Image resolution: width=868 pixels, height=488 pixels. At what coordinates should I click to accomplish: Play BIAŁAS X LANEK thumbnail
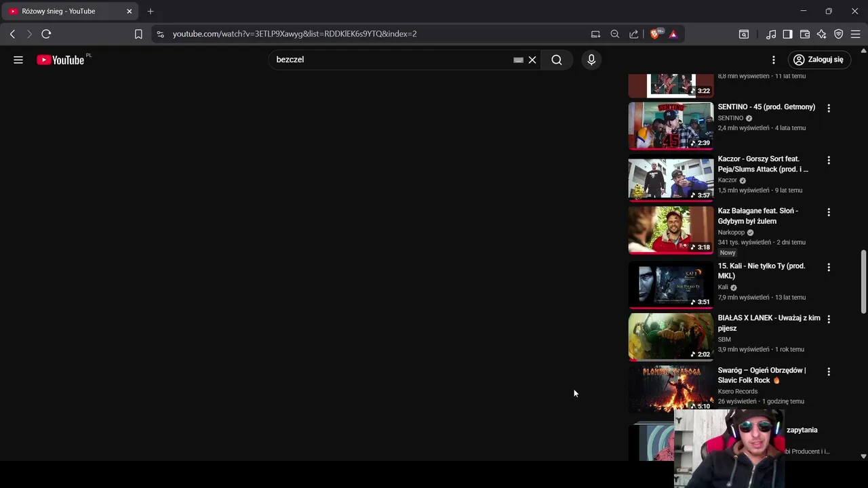[x=671, y=337]
